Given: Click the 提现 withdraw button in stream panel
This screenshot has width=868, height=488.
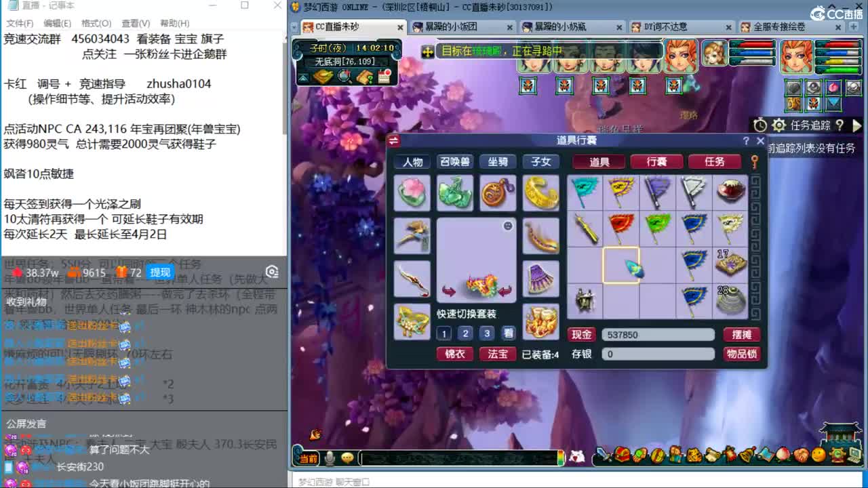Looking at the screenshot, I should (160, 272).
